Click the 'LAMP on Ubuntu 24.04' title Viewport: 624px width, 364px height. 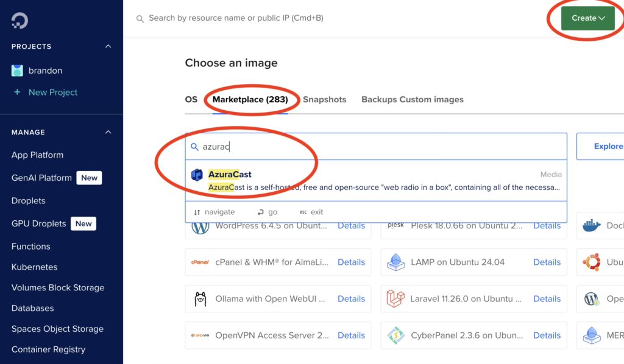458,262
